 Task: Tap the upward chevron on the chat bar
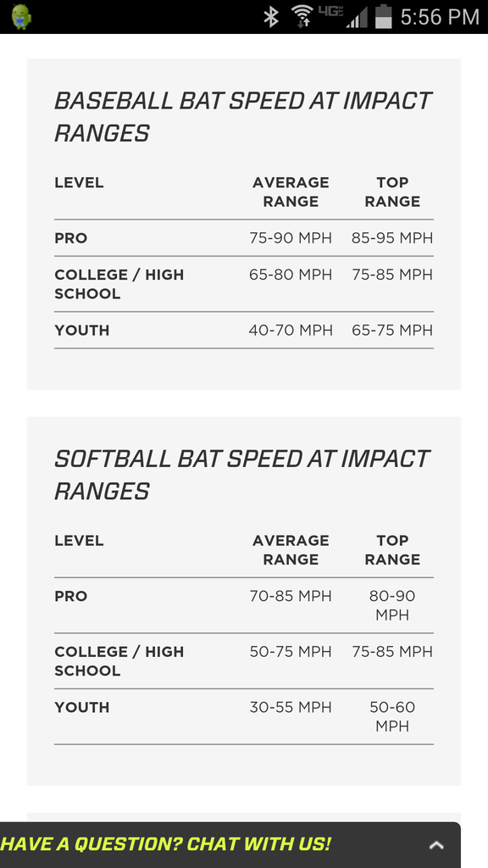(437, 845)
